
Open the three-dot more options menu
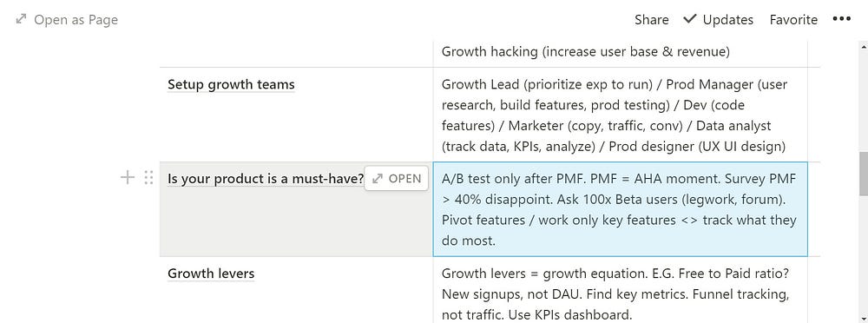click(841, 19)
